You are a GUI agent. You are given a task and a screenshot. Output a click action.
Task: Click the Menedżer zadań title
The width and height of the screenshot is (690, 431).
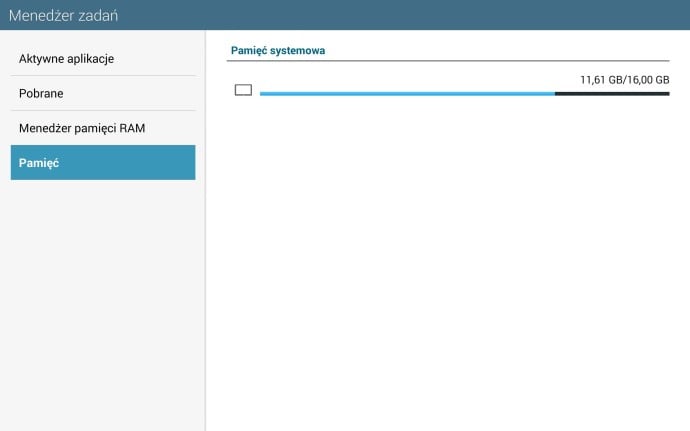coord(63,15)
